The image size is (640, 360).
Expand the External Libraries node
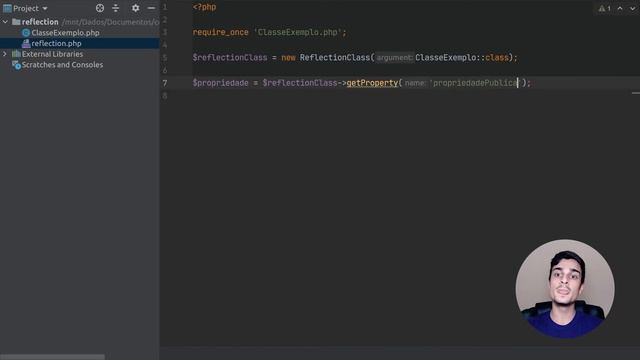pos(5,54)
